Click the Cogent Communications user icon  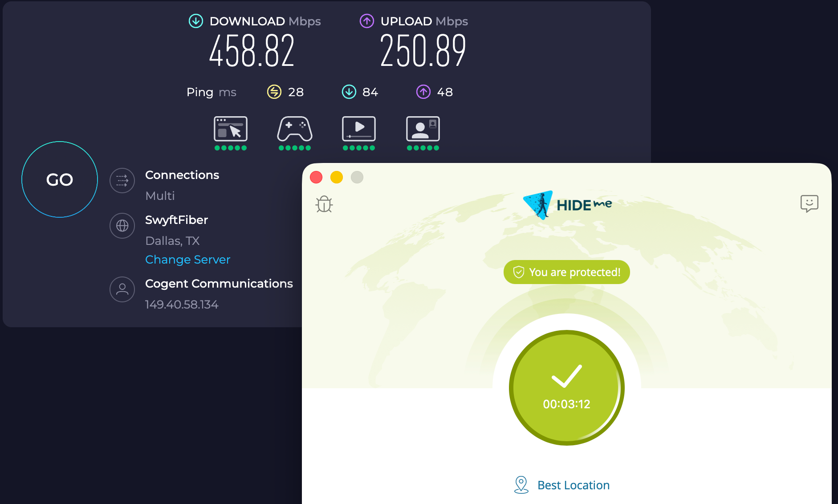122,289
